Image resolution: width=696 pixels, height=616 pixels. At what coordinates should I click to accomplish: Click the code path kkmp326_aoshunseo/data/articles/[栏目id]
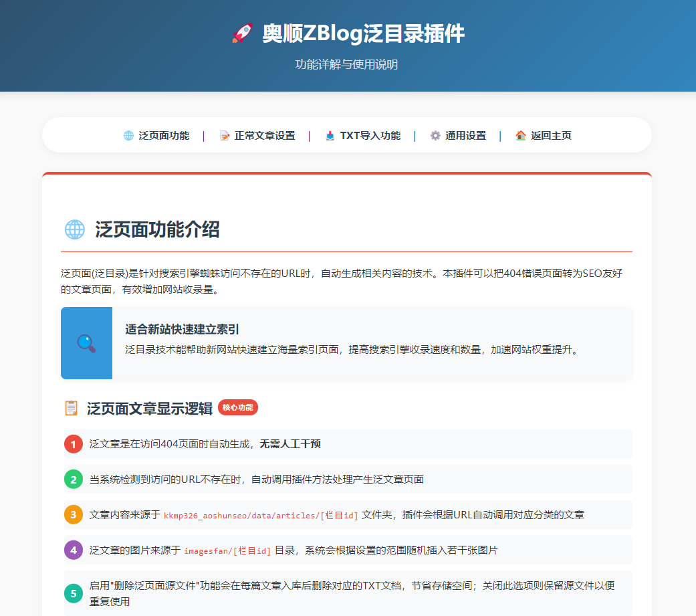point(261,515)
